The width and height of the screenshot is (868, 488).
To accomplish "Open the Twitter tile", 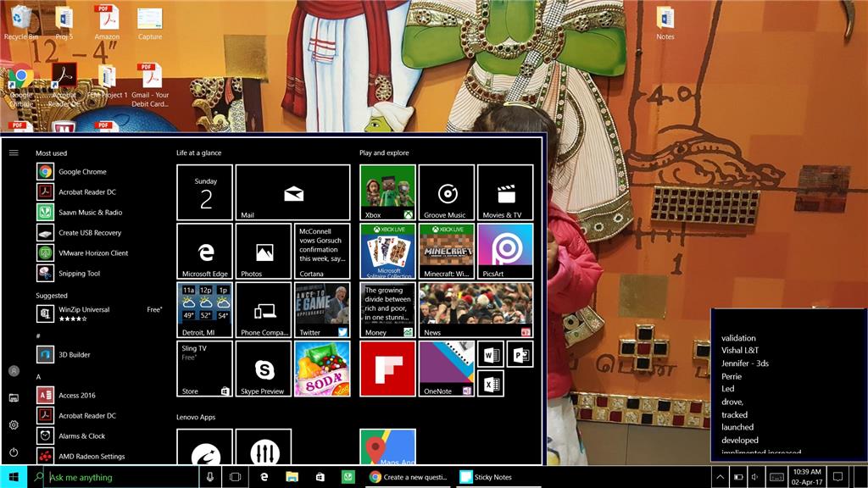I will point(322,310).
